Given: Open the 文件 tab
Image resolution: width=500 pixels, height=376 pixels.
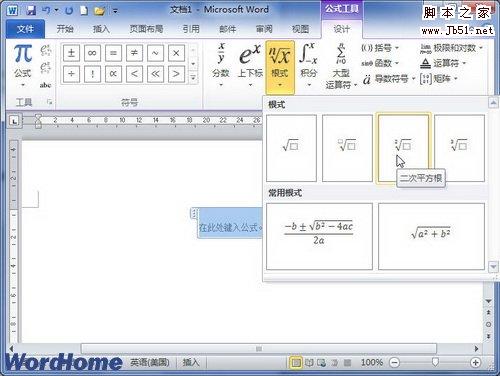Looking at the screenshot, I should pos(25,29).
